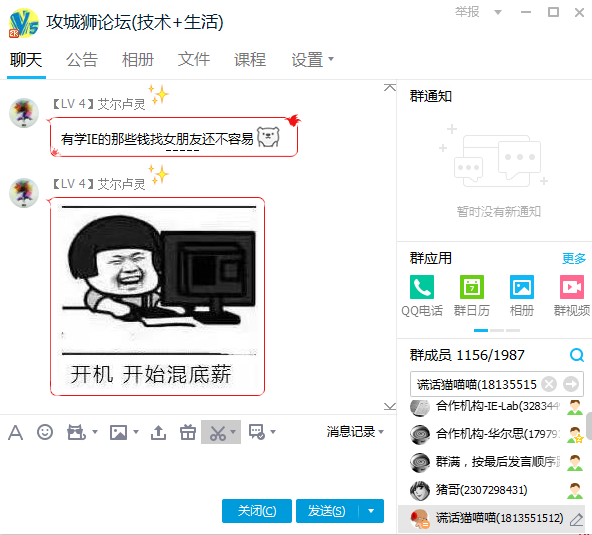Click the send image icon
The height and width of the screenshot is (535, 592).
[118, 432]
